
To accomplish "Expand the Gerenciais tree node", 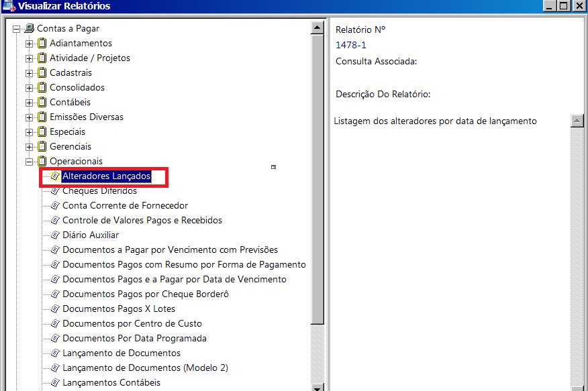I will click(x=30, y=147).
